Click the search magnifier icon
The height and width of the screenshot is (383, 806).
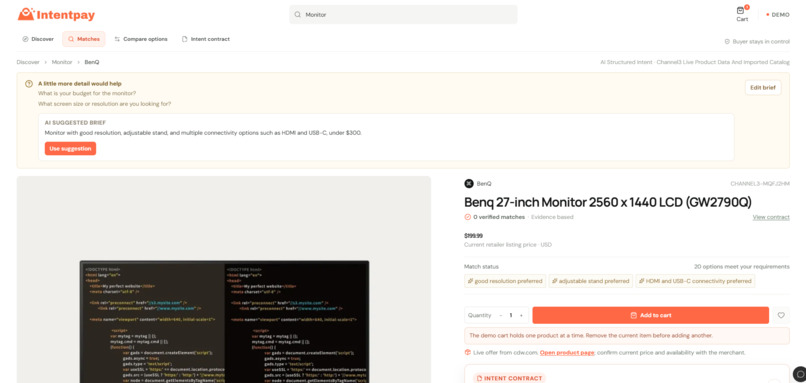point(297,15)
